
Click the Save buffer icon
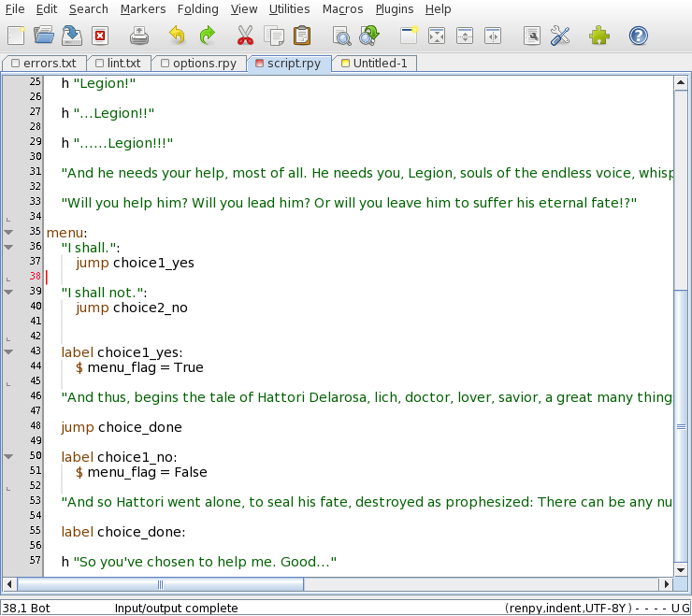pos(72,36)
